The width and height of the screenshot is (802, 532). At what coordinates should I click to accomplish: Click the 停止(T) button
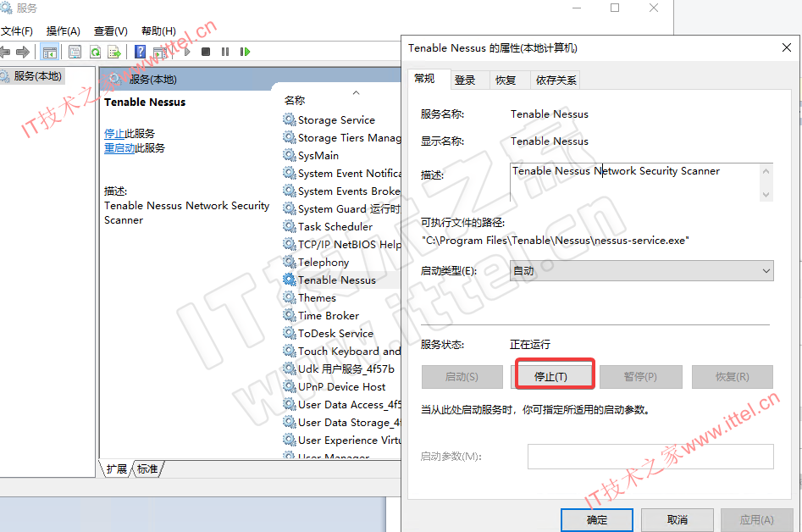[550, 376]
